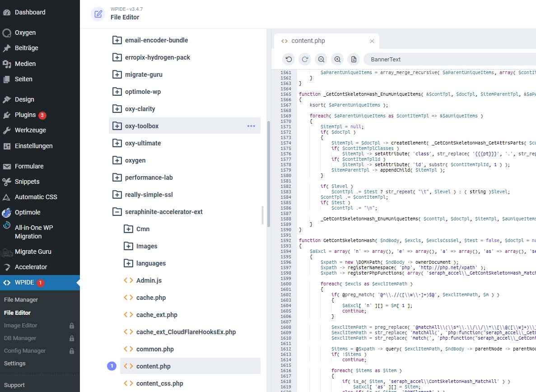Click the File Editor pencil header icon
The image size is (536, 392).
pyautogui.click(x=98, y=14)
